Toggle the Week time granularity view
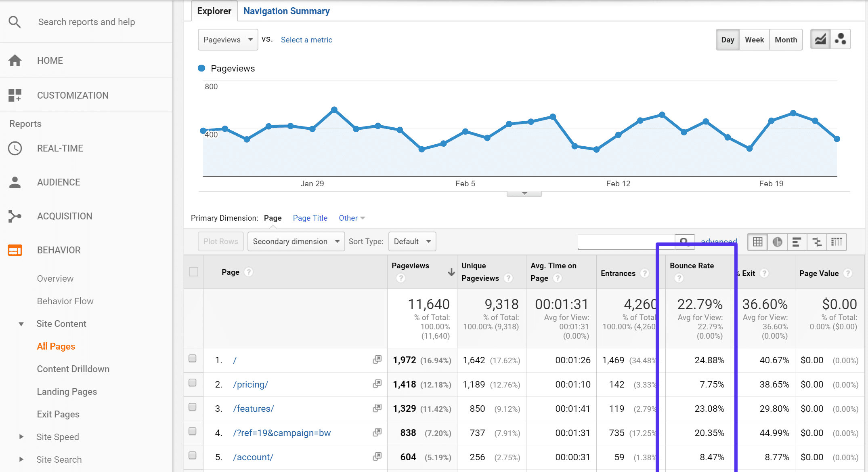This screenshot has height=472, width=868. coord(754,40)
